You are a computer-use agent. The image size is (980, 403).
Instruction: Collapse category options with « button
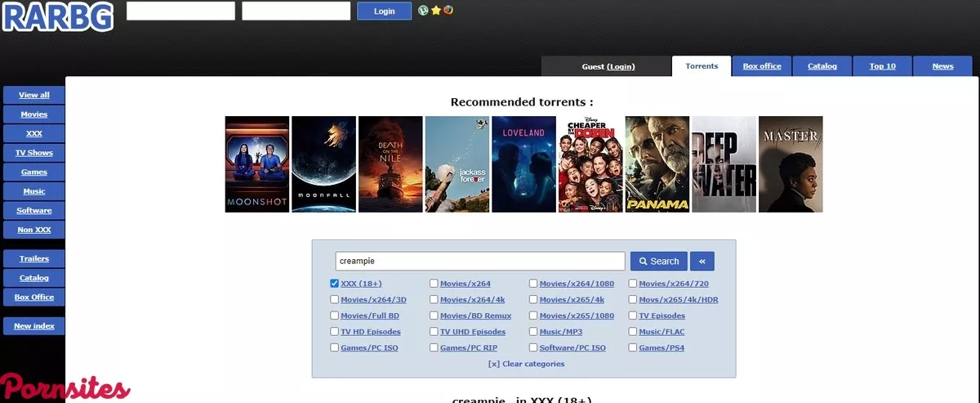[702, 261]
